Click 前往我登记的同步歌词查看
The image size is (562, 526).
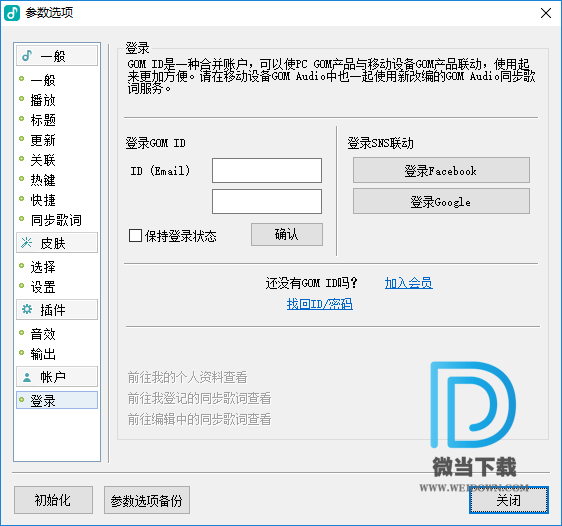point(200,398)
